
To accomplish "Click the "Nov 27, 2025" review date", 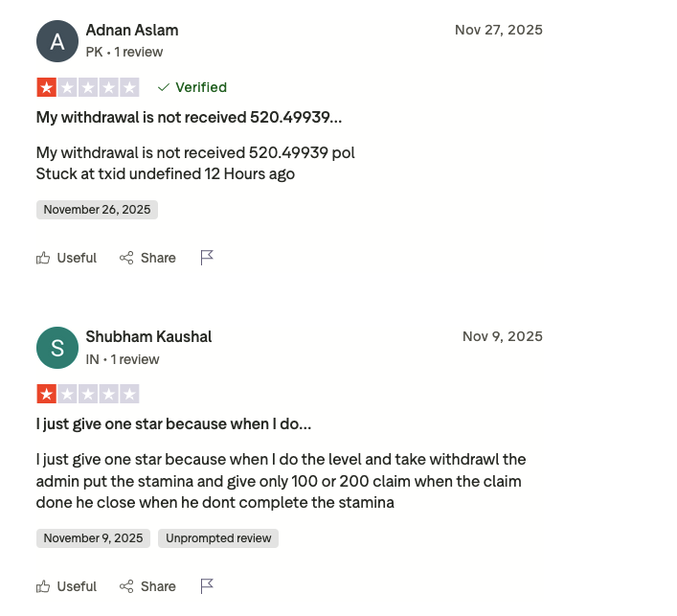I will click(498, 30).
